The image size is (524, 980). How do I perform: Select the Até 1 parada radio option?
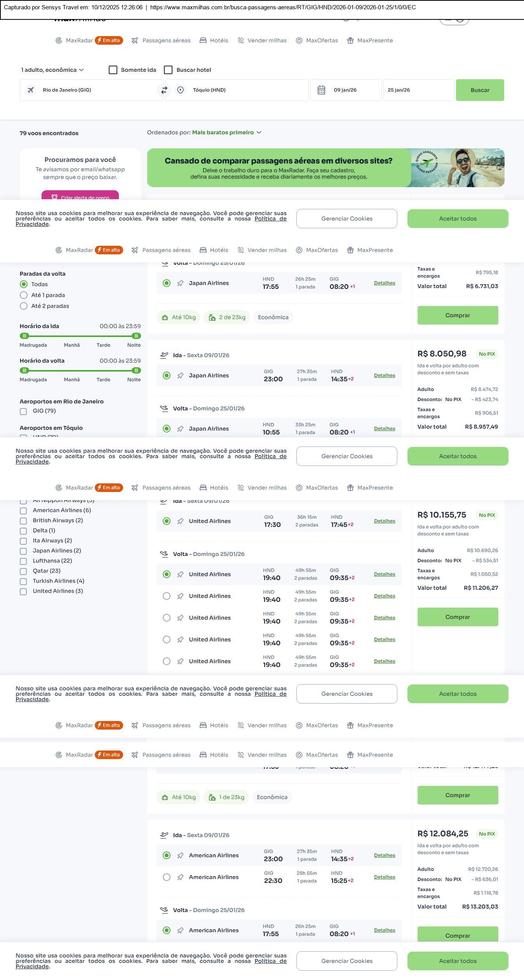point(24,295)
